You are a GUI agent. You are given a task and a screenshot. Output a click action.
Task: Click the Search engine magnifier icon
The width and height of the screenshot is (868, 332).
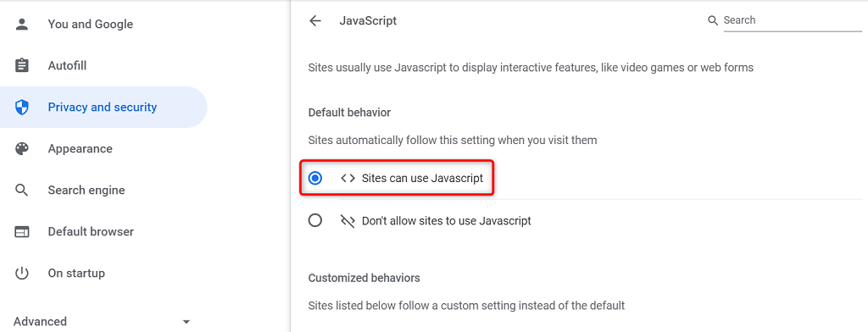[21, 191]
